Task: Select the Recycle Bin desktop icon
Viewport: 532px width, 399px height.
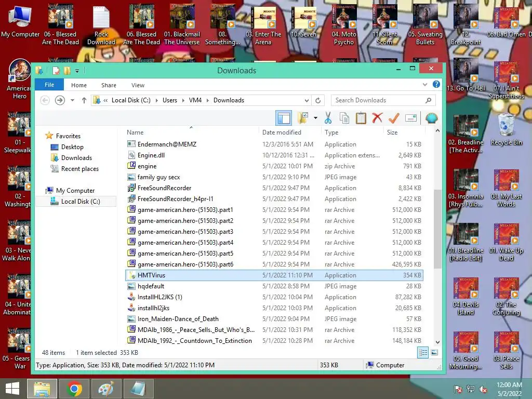Action: coord(506,130)
